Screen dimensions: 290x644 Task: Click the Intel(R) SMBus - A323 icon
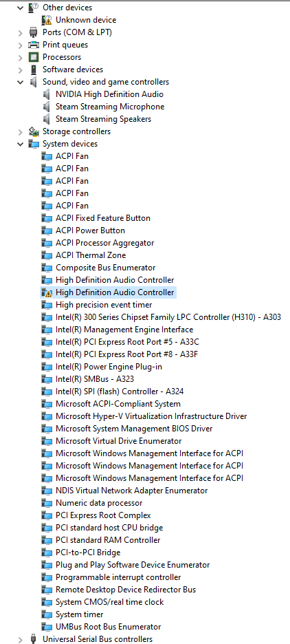pyautogui.click(x=47, y=379)
